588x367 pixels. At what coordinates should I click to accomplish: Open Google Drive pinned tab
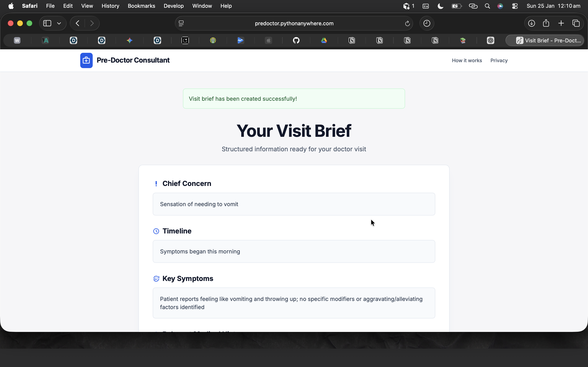324,41
